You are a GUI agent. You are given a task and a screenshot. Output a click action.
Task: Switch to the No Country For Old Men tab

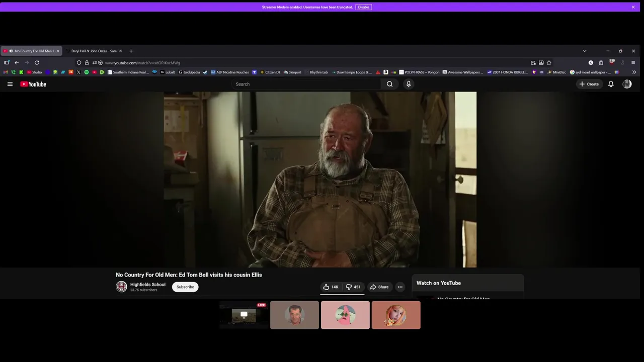pos(31,51)
